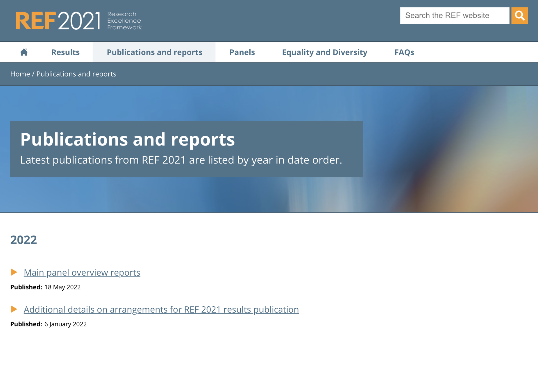Click the Publications and reports banner heading
This screenshot has width=538, height=392.
127,139
